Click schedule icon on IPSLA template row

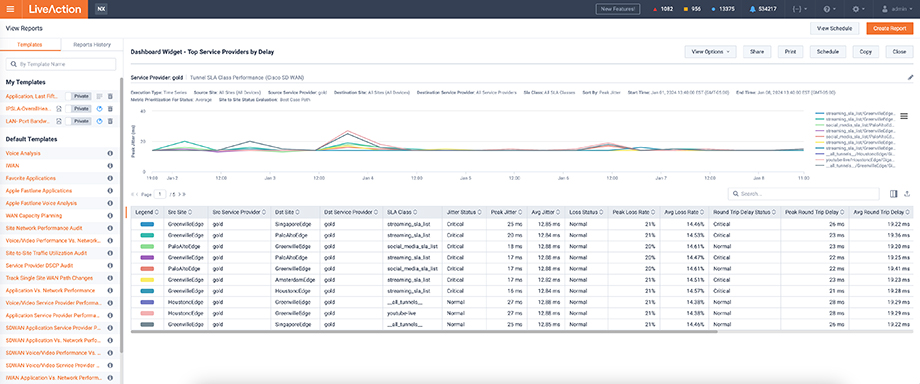tap(99, 109)
